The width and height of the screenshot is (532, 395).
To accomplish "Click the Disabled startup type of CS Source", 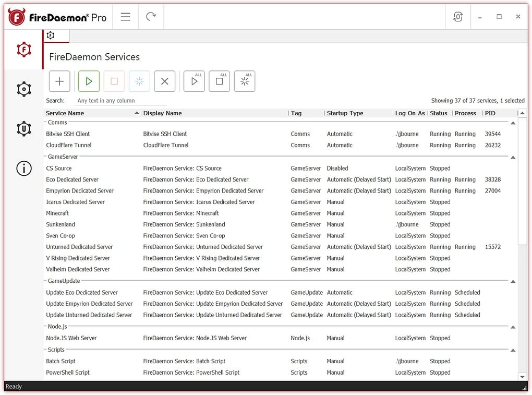I will [x=337, y=168].
